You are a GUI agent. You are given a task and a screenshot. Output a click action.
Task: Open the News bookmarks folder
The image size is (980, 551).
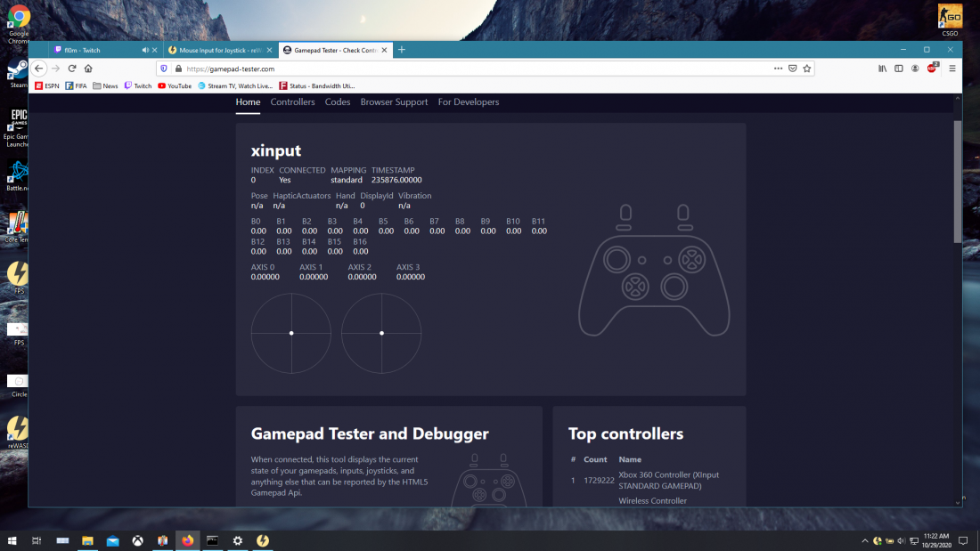104,86
